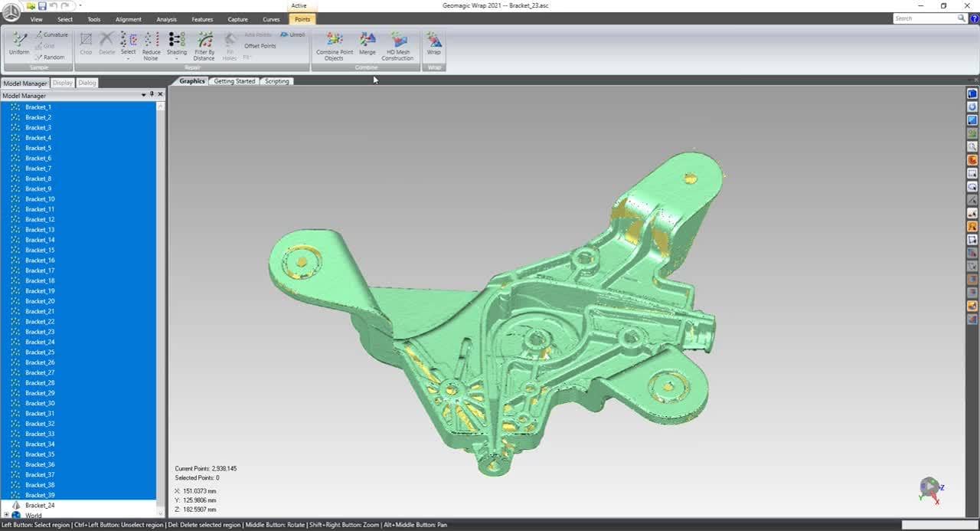Click the Offset Points button

(x=260, y=46)
